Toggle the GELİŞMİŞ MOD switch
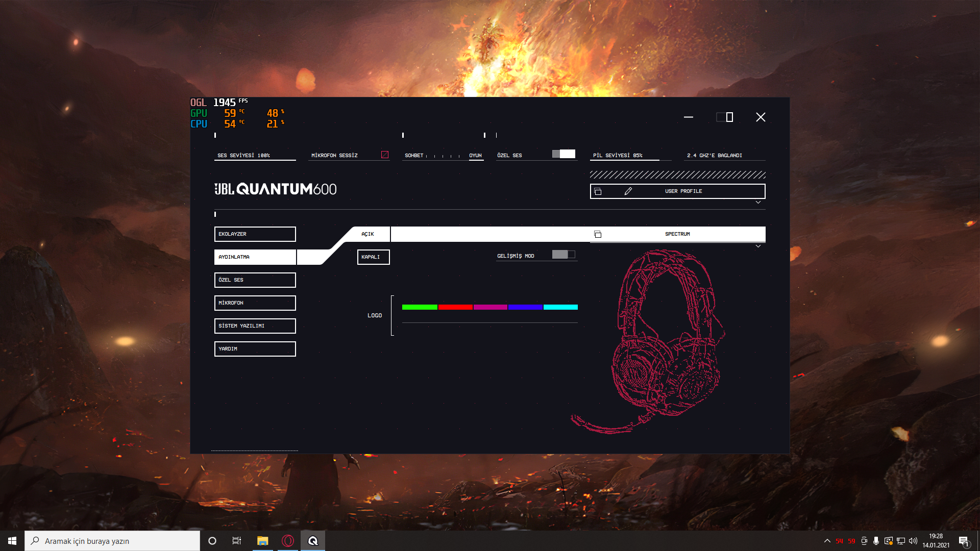 coord(563,255)
